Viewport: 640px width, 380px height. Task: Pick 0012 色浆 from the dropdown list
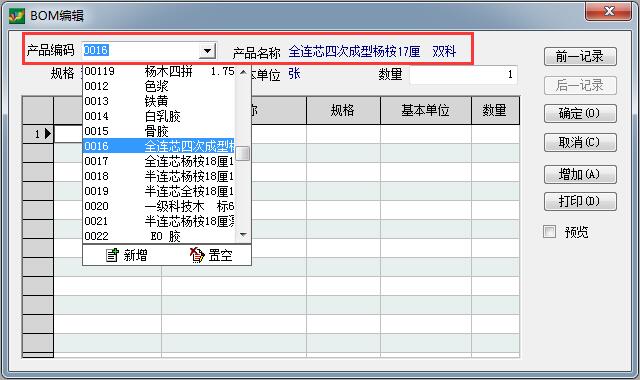point(159,86)
